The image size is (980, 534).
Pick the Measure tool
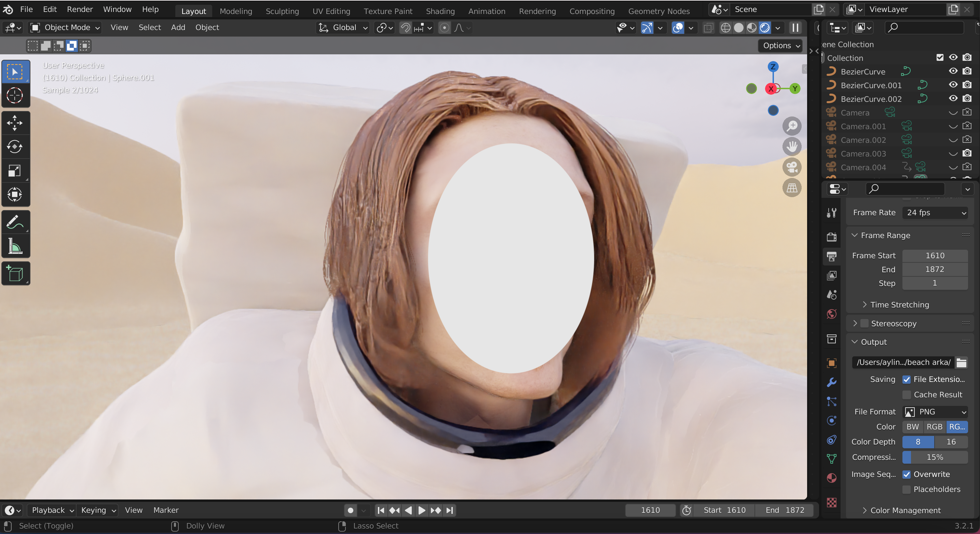(15, 246)
